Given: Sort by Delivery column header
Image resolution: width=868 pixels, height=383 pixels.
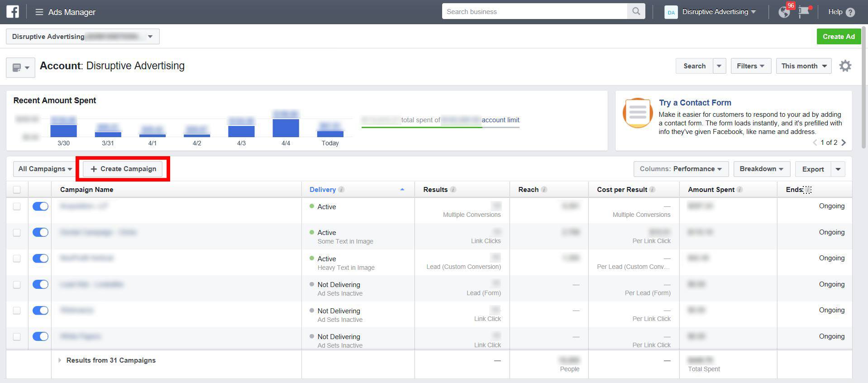Looking at the screenshot, I should tap(322, 190).
